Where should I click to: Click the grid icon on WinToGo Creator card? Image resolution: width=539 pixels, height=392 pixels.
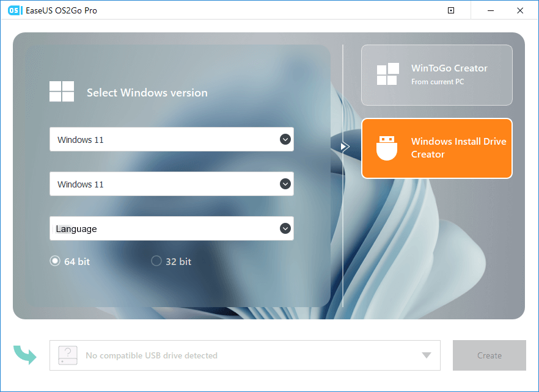tap(387, 74)
